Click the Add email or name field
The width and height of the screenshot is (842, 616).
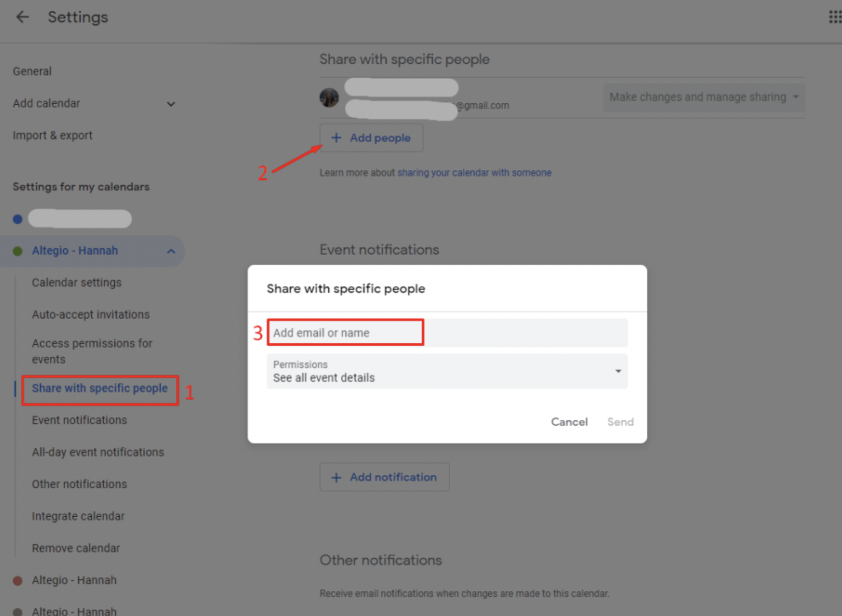[x=345, y=333]
